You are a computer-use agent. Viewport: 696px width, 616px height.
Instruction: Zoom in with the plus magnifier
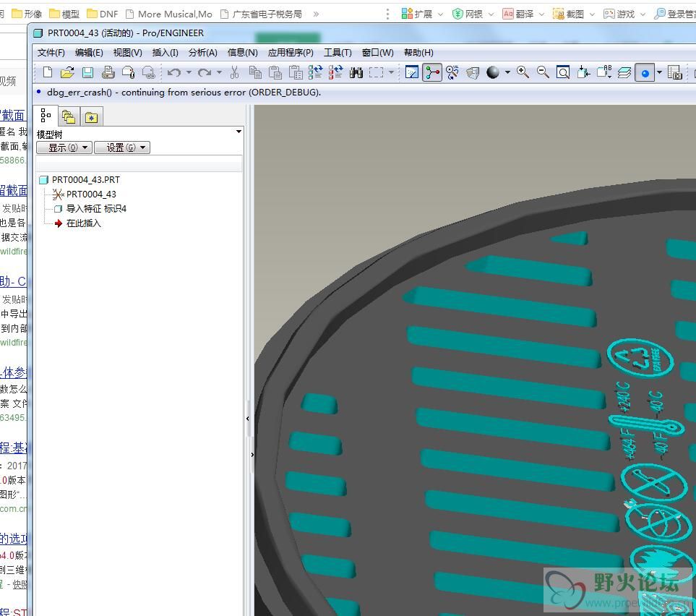click(523, 72)
